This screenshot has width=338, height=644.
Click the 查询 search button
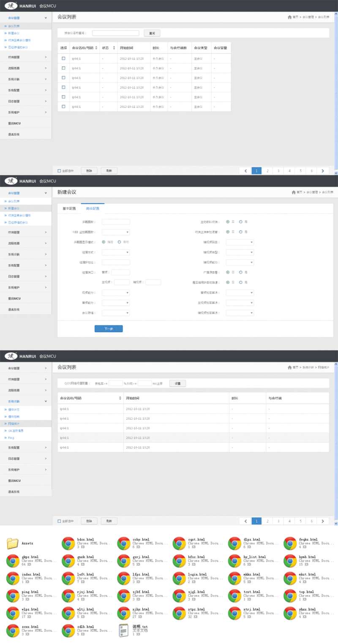[152, 33]
